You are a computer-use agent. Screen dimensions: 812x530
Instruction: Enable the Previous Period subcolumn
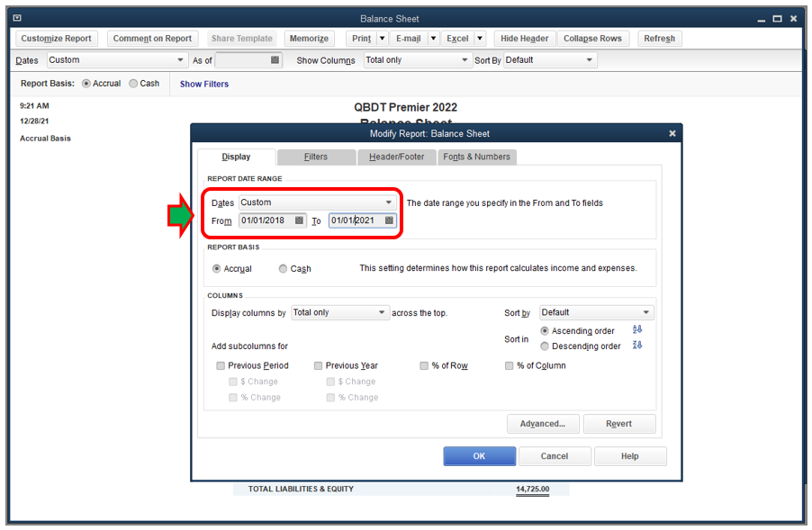coord(221,366)
